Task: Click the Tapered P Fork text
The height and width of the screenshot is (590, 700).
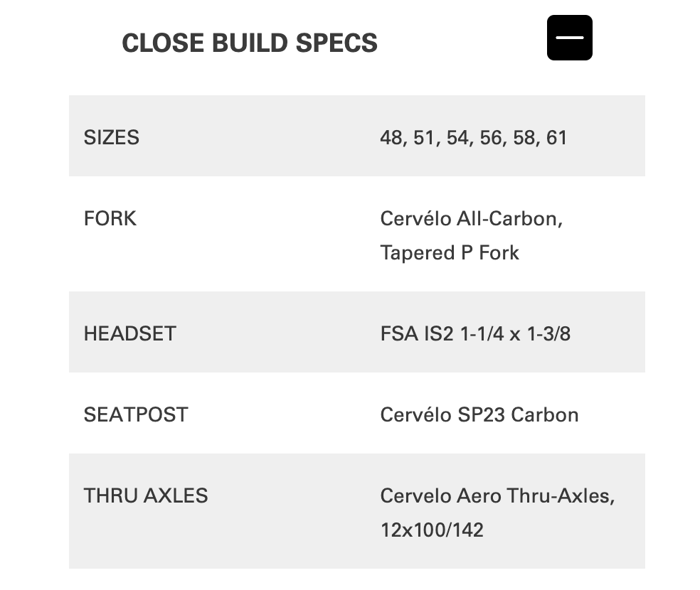Action: click(x=450, y=252)
